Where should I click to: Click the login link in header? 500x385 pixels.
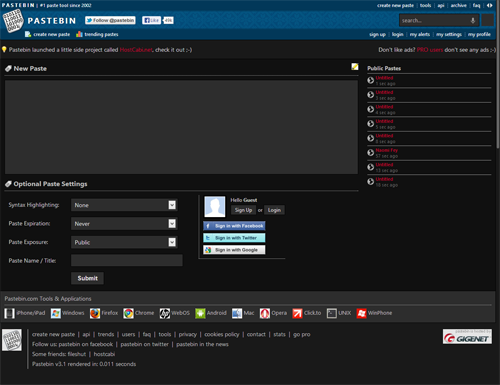point(397,34)
